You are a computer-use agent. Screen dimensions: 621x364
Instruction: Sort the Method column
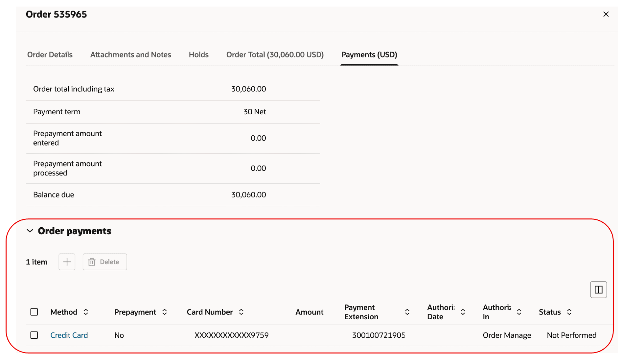click(86, 312)
